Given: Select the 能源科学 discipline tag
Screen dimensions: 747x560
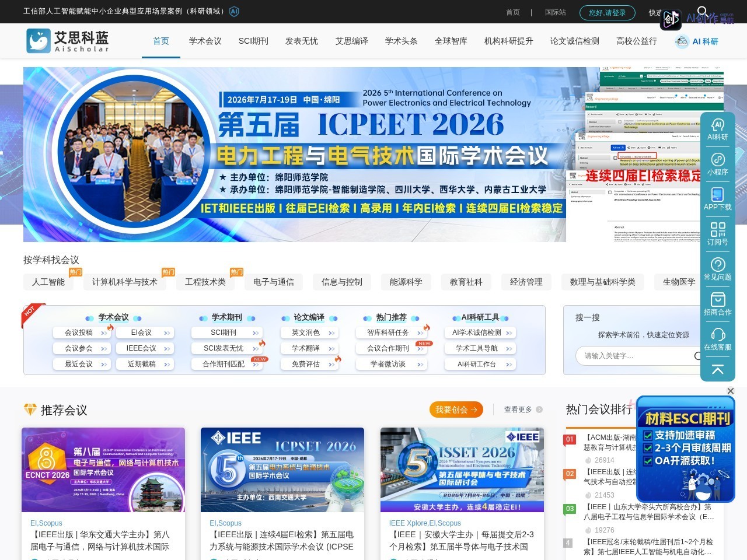Looking at the screenshot, I should coord(406,282).
